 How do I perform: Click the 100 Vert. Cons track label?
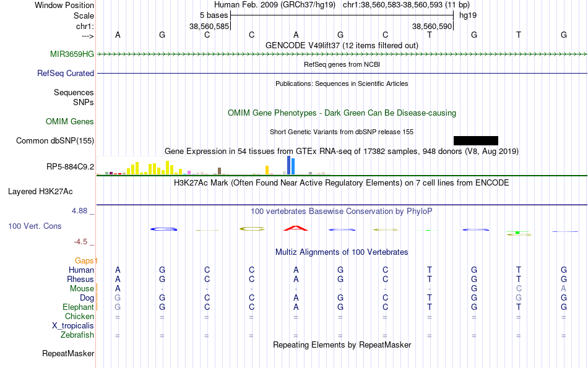(x=35, y=226)
